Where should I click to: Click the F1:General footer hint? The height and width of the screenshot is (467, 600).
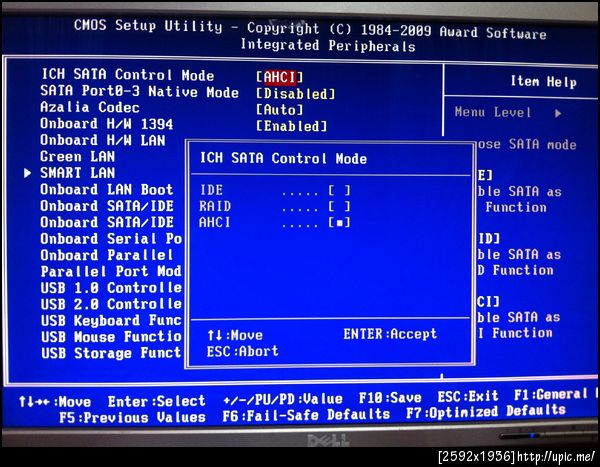[x=551, y=395]
